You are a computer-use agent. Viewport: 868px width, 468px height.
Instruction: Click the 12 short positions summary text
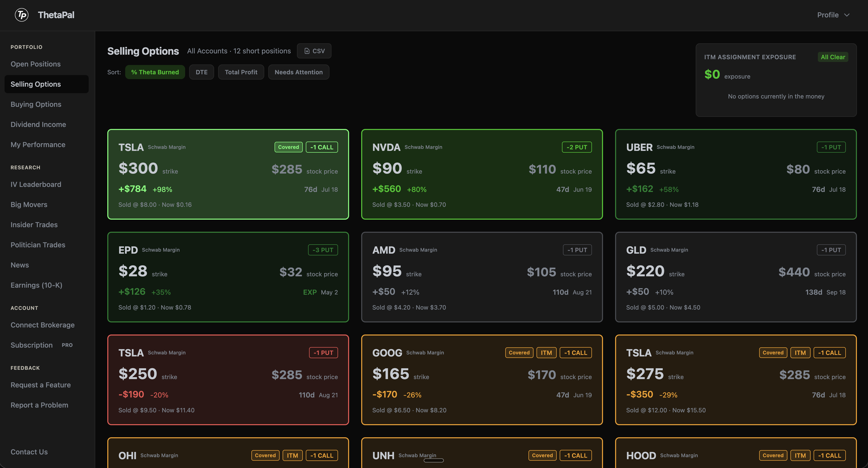pyautogui.click(x=262, y=51)
